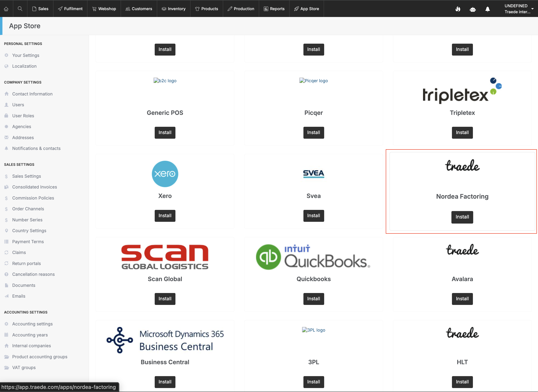This screenshot has height=392, width=538.
Task: Go to Agencies settings
Action: (x=22, y=127)
